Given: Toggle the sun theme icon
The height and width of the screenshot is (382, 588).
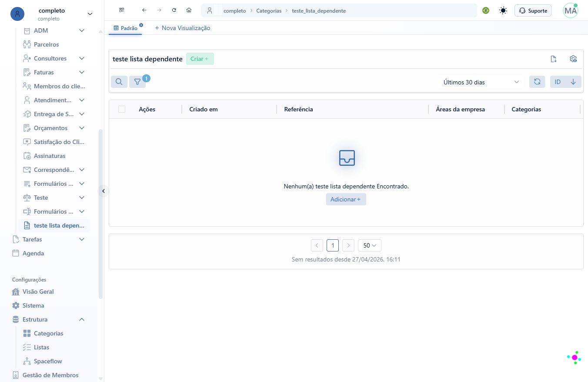Looking at the screenshot, I should 503,10.
